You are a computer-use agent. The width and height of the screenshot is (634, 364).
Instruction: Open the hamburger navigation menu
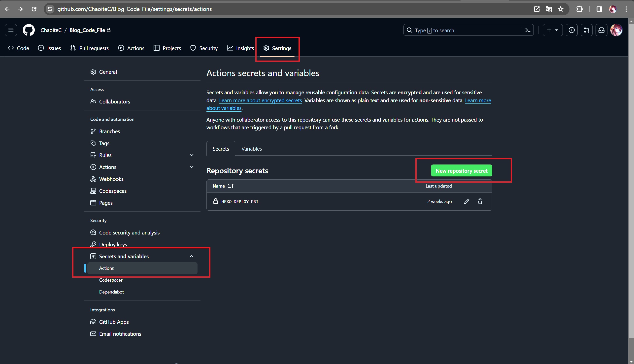coord(11,30)
